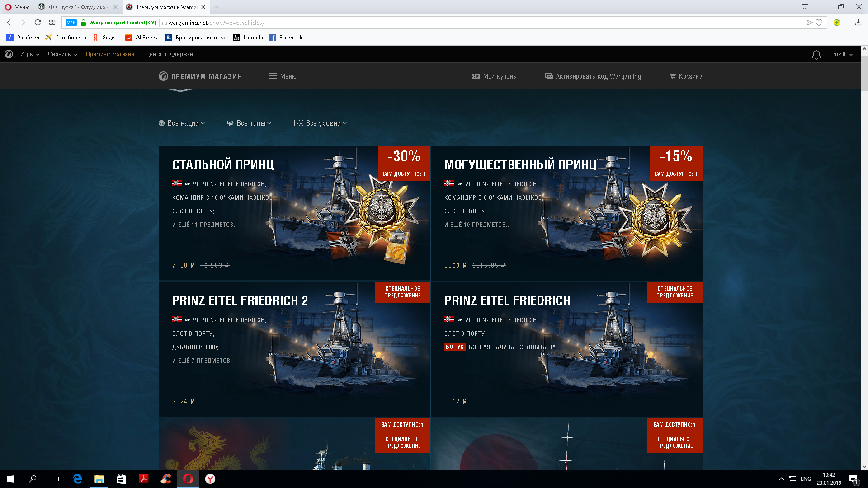Viewport: 868px width, 488px height.
Task: Click the send-to-My-Flow arrow icon
Action: click(810, 23)
